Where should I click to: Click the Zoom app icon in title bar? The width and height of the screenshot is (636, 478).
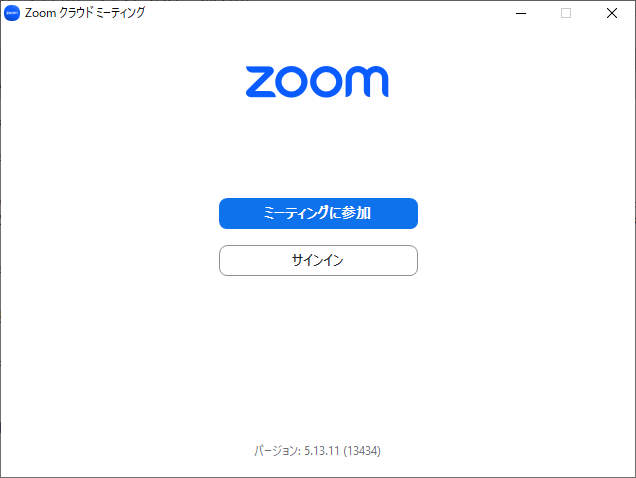12,13
